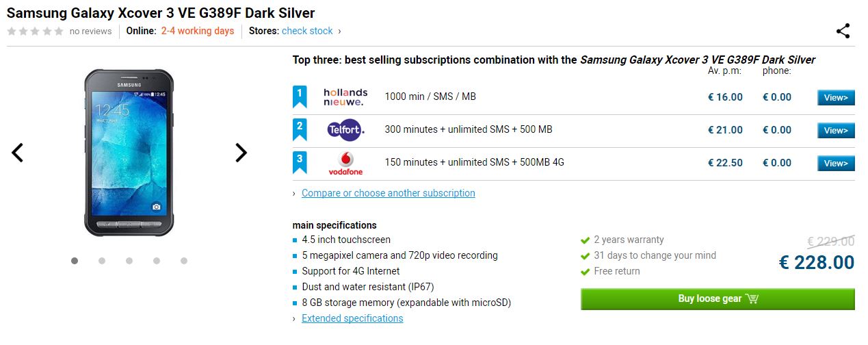Show the previous product image

[18, 153]
